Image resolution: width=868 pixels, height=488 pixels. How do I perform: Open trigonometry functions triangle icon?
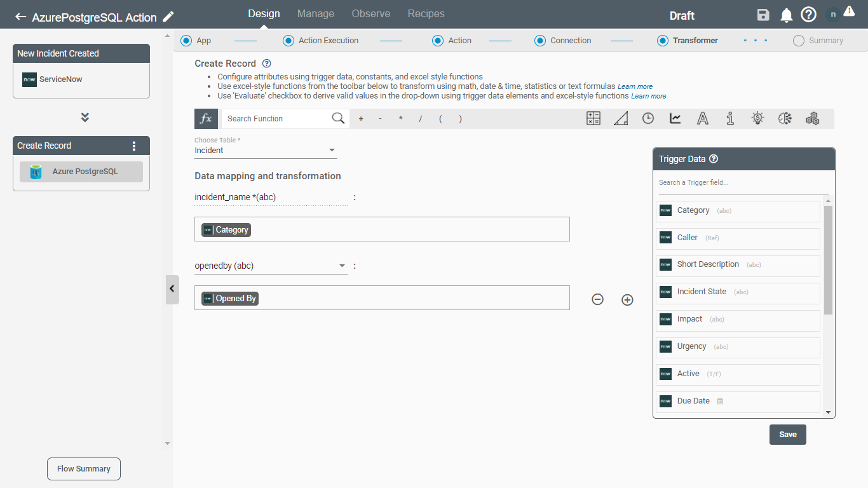621,118
